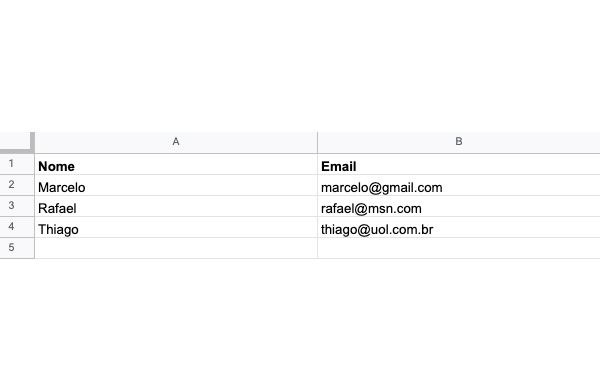Click the border between columns A and B

(x=318, y=142)
